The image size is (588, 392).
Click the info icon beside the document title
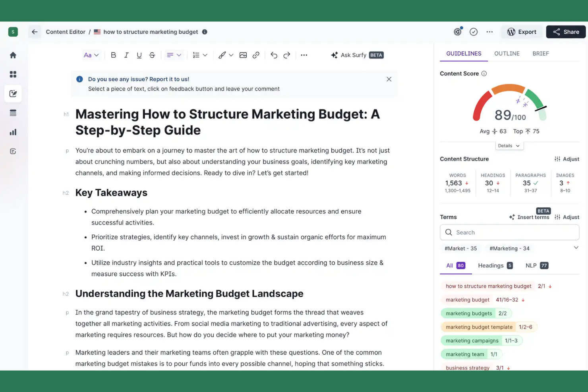point(205,32)
